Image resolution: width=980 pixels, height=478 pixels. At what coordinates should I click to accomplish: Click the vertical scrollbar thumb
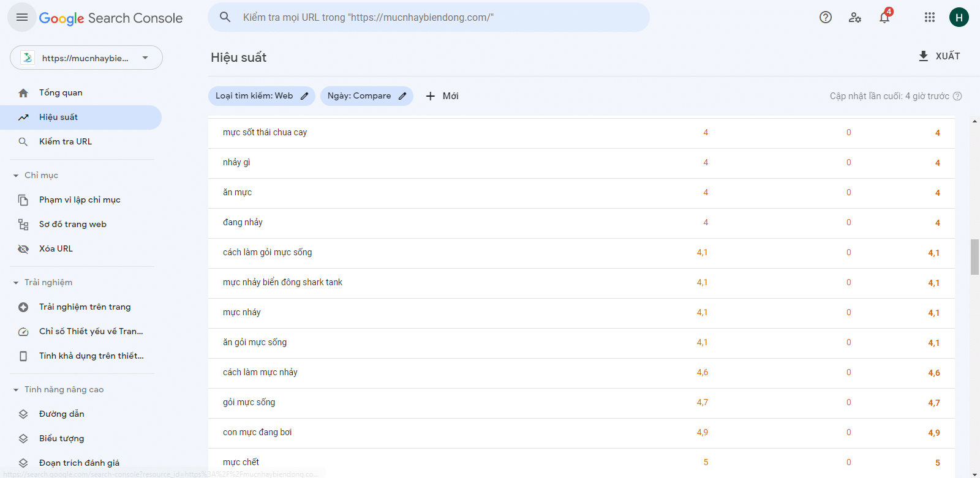point(974,257)
